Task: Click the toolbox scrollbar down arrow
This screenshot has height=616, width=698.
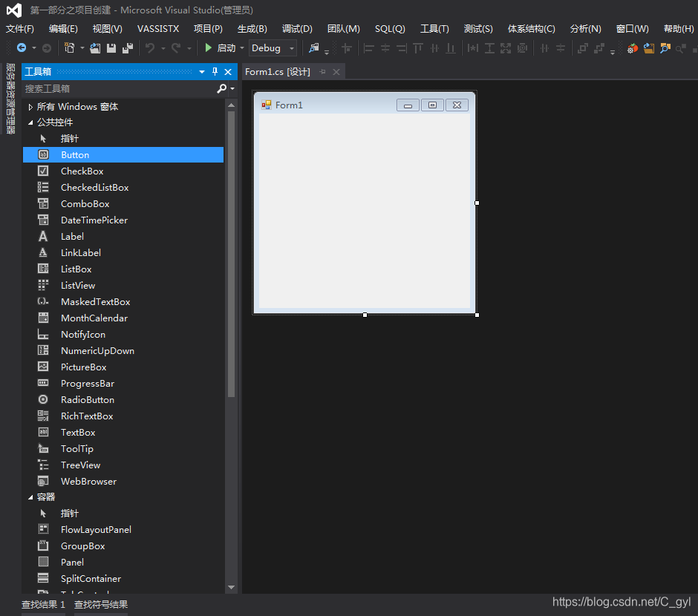Action: click(x=231, y=587)
